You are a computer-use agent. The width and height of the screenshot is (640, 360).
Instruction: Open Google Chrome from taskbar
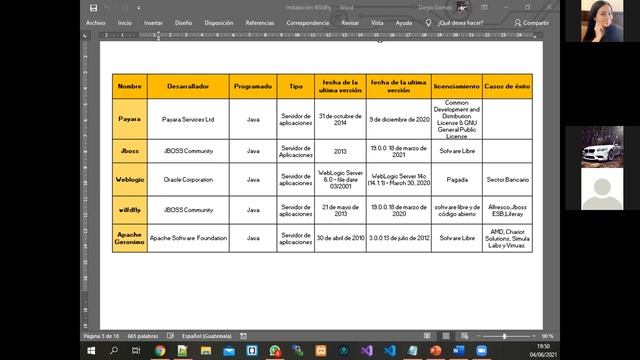[x=160, y=351]
